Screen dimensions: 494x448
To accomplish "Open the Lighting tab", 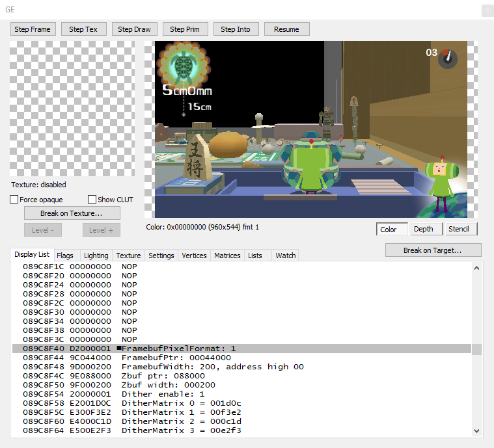I will [x=96, y=256].
